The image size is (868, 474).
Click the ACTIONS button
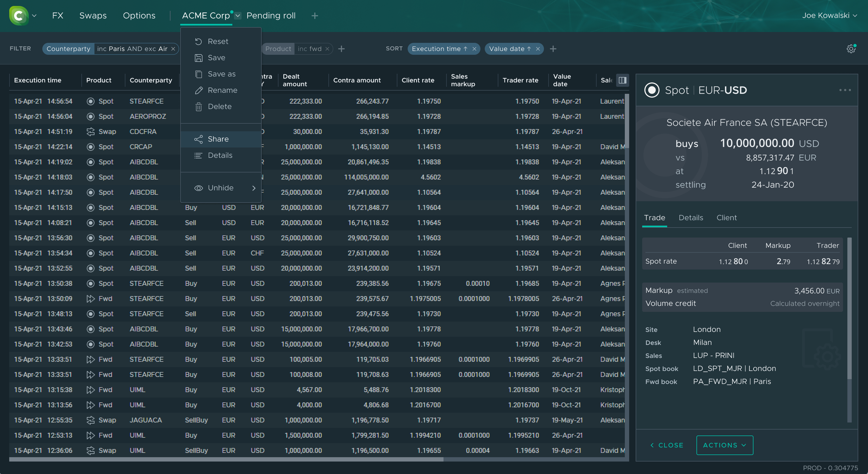pos(724,445)
